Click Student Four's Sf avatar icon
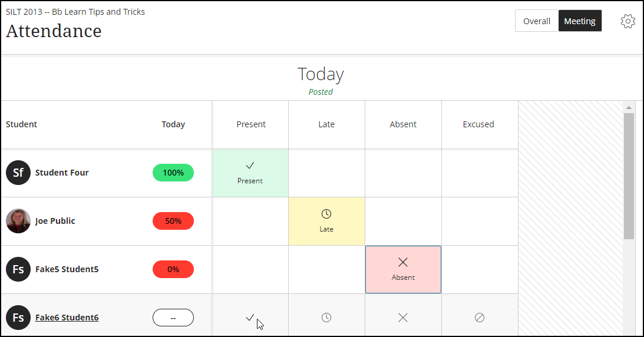644x337 pixels. (x=18, y=173)
